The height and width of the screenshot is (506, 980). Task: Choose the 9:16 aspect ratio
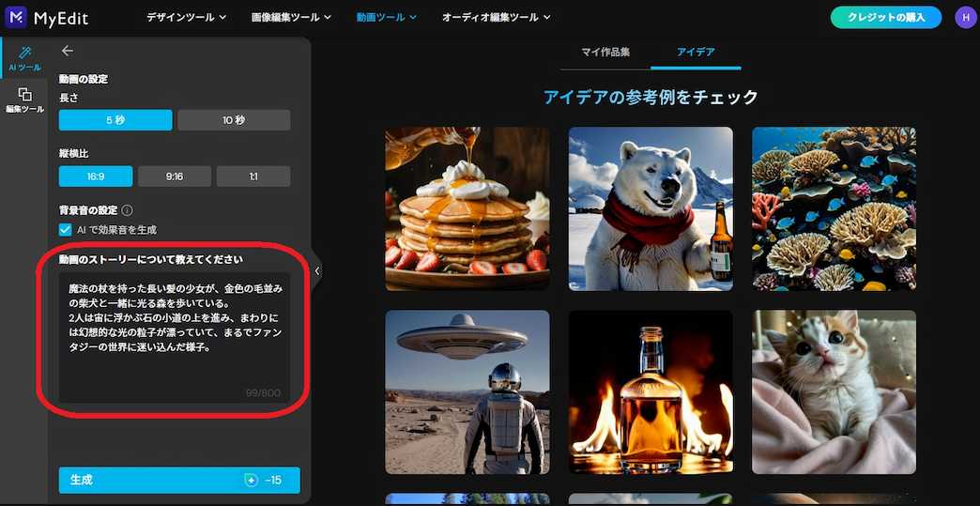(175, 176)
